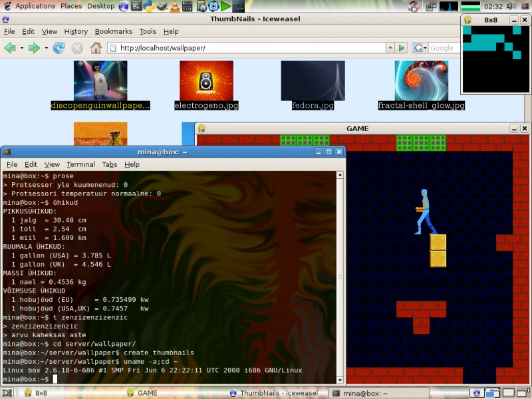
Task: Open the Google search engine selector dropdown
Action: 420,48
